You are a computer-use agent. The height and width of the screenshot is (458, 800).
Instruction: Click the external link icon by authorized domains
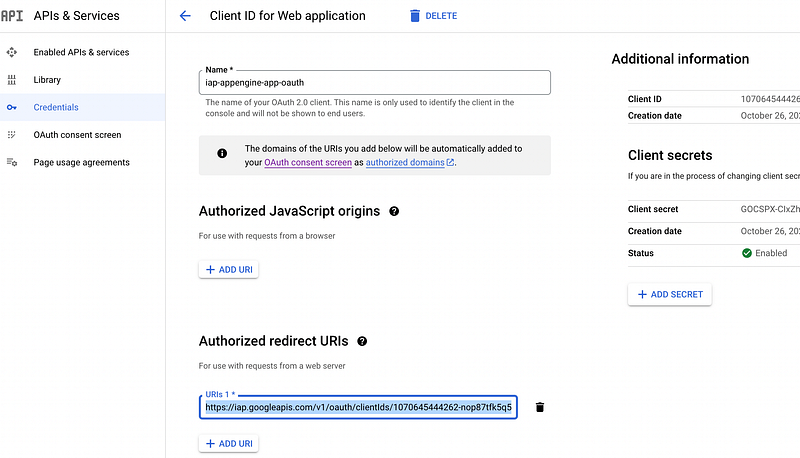[x=450, y=162]
